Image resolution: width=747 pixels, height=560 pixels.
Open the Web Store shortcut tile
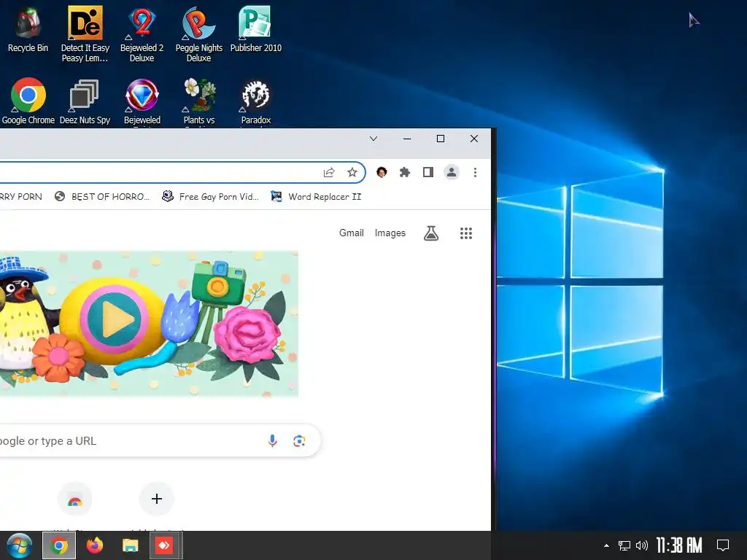click(x=75, y=500)
